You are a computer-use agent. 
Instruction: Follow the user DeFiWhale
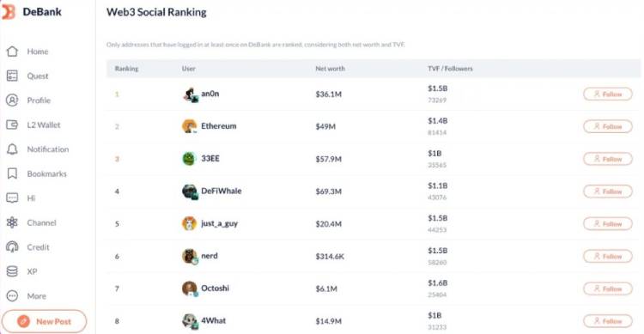tap(607, 191)
